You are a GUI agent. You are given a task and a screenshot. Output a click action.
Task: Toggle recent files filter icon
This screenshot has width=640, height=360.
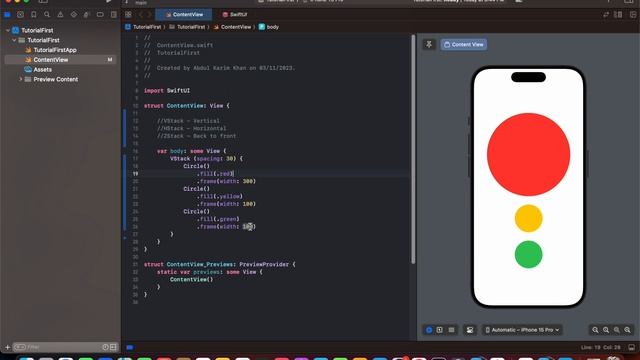[x=105, y=347]
